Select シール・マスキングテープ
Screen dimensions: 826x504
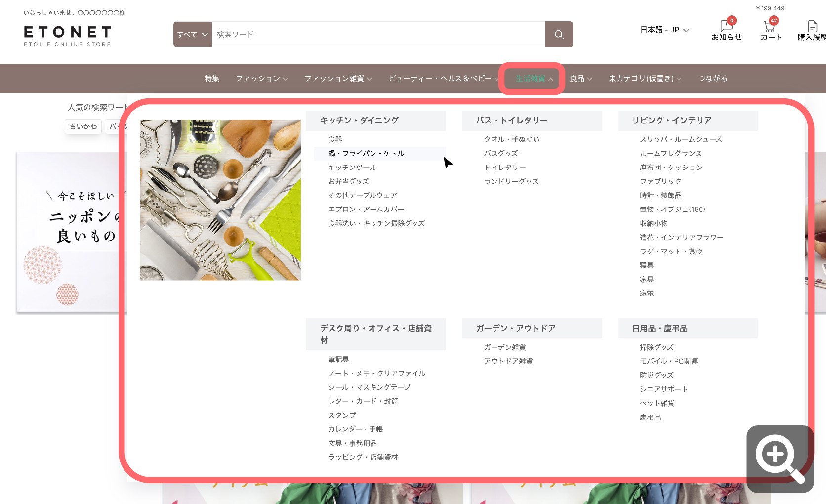pos(370,387)
